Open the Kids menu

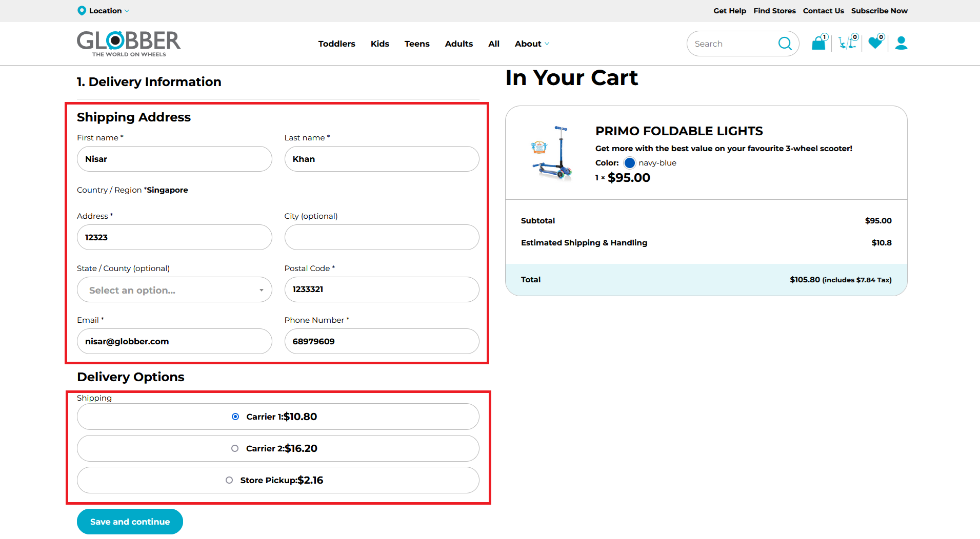(380, 44)
